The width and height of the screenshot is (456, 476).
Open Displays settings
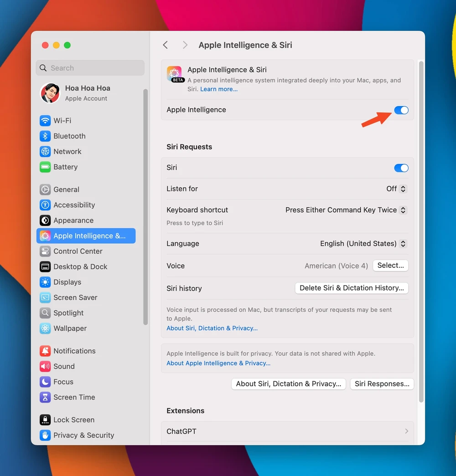pos(67,282)
